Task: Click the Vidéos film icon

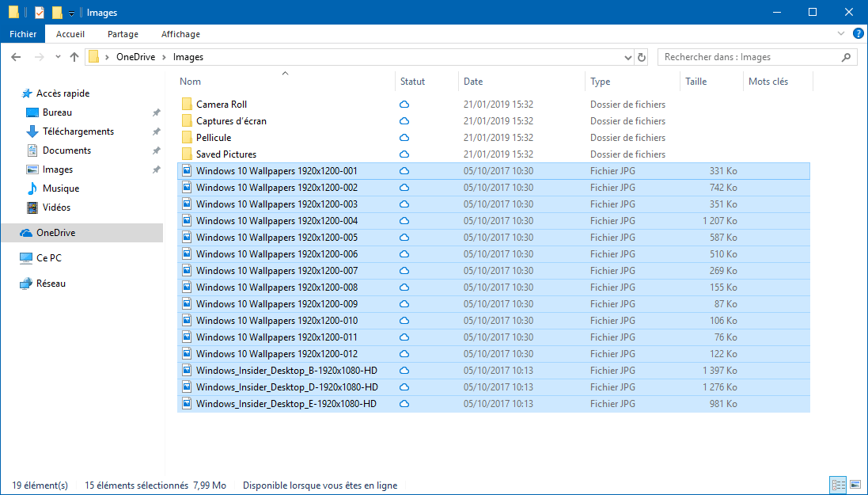Action: [x=32, y=208]
